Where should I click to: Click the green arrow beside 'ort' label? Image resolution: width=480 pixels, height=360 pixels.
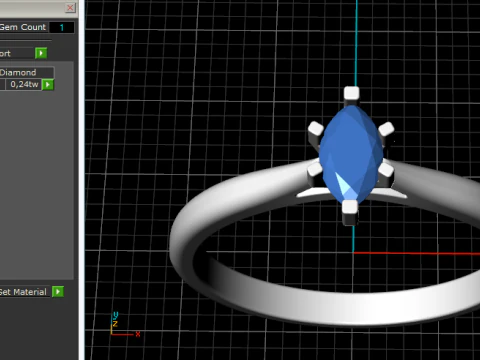[x=41, y=53]
